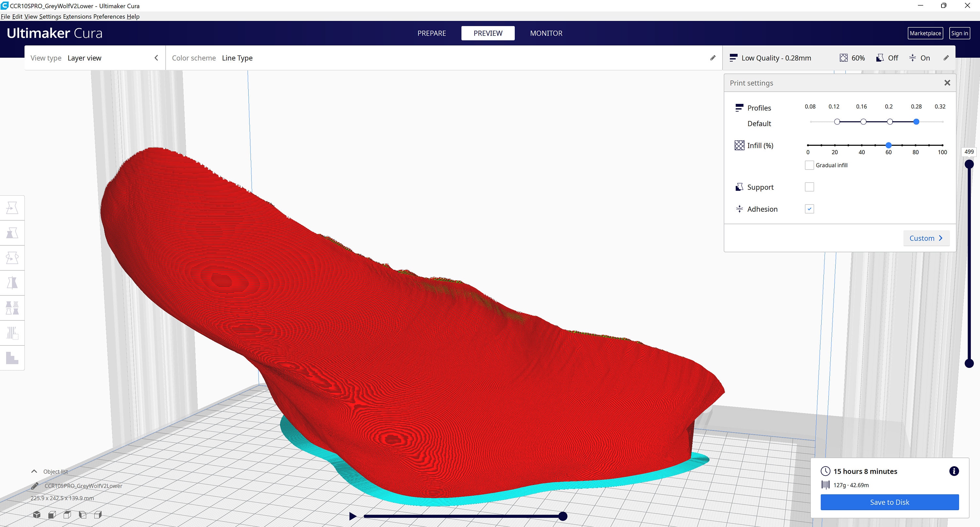Open the Per Model Settings tool
The width and height of the screenshot is (980, 527).
12,307
